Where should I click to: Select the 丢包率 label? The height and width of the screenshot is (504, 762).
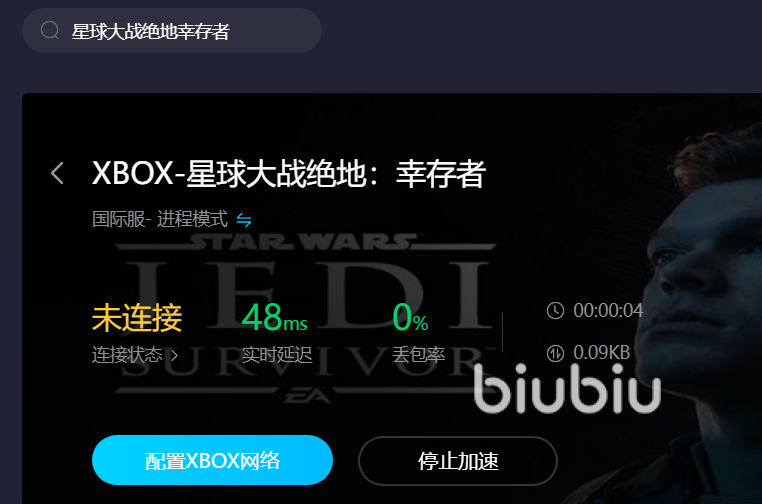[x=418, y=355]
